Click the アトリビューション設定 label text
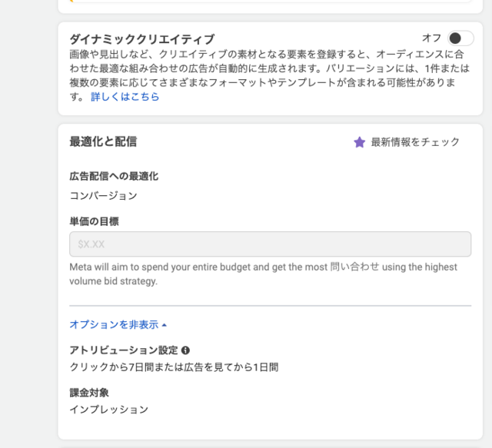 (124, 350)
